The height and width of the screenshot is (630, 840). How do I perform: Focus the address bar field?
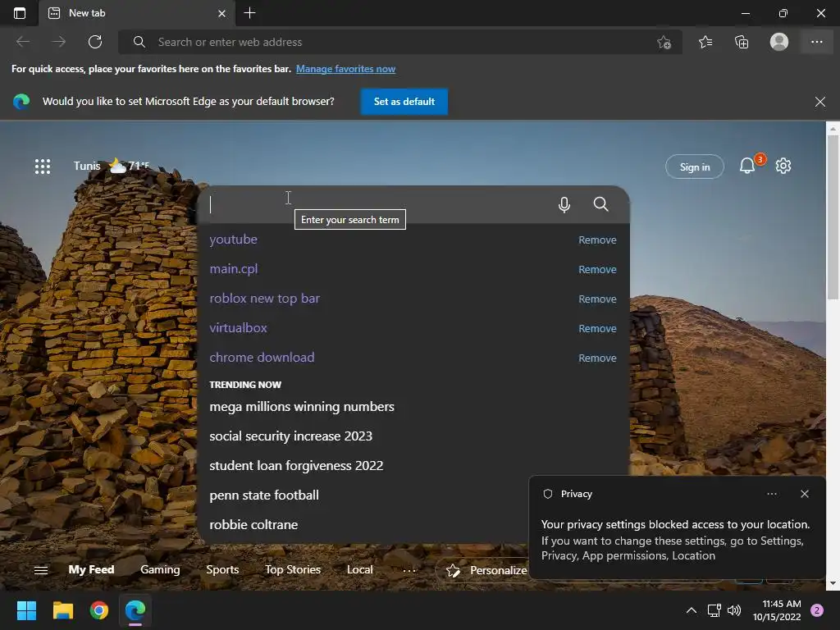point(399,42)
